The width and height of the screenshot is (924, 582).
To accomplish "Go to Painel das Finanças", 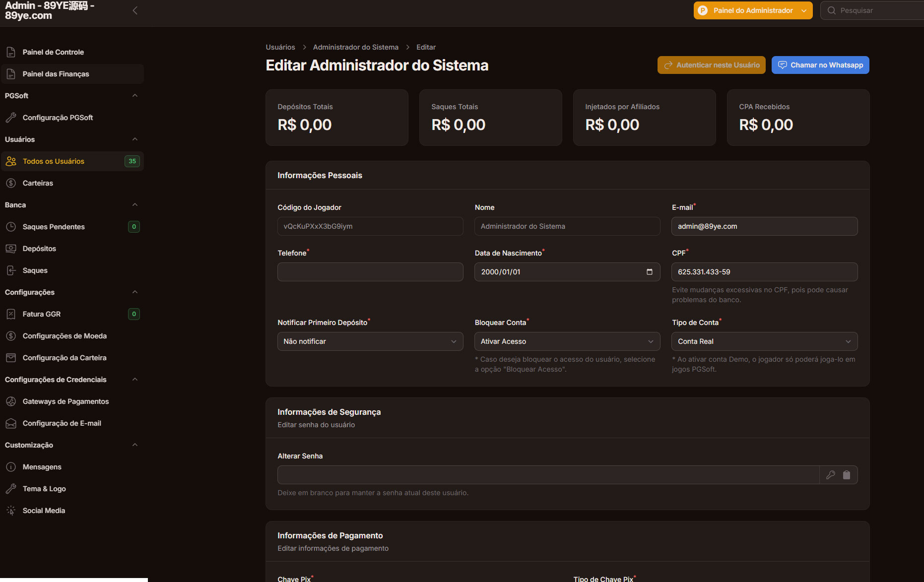I will 56,74.
